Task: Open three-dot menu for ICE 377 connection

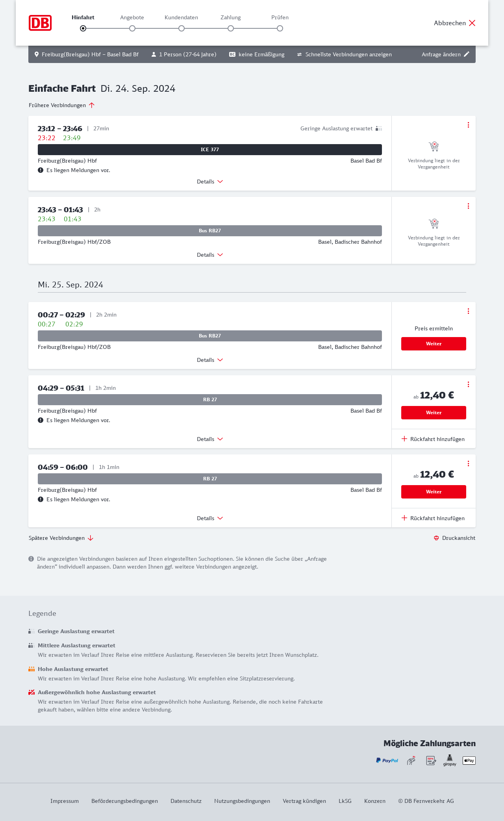Action: point(468,125)
